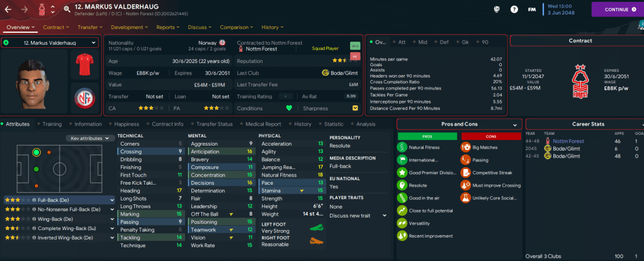
Task: Click the info icon beside Wing-Back (De)
Action: [x=33, y=218]
